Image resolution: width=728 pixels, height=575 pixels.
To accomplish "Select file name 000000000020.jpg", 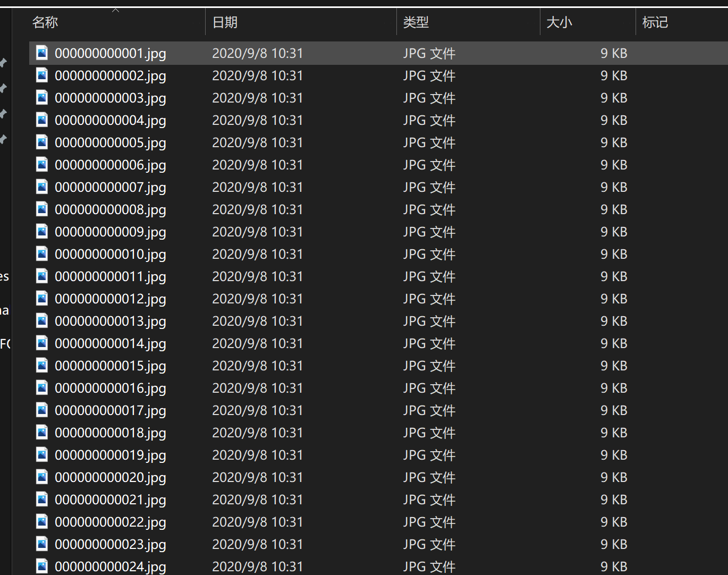I will (111, 478).
